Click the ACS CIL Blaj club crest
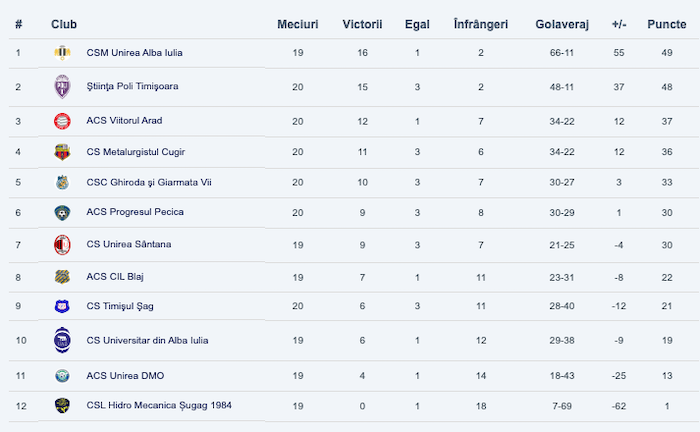This screenshot has width=700, height=432. click(x=62, y=276)
